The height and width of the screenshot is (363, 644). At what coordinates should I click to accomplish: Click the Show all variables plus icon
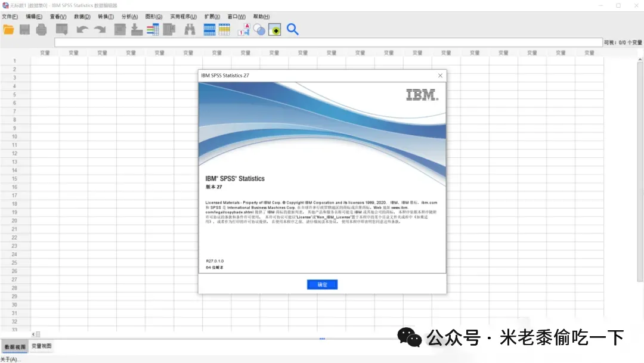tap(275, 30)
